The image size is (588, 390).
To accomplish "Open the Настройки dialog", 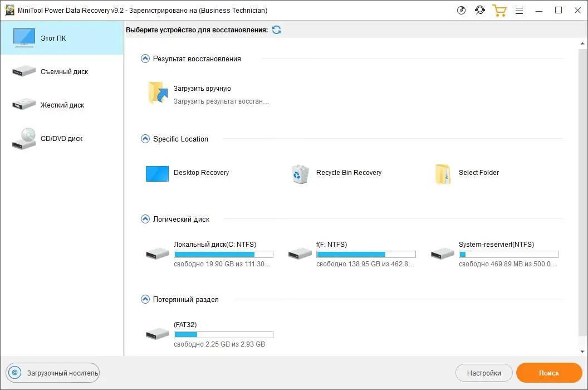I will [484, 373].
